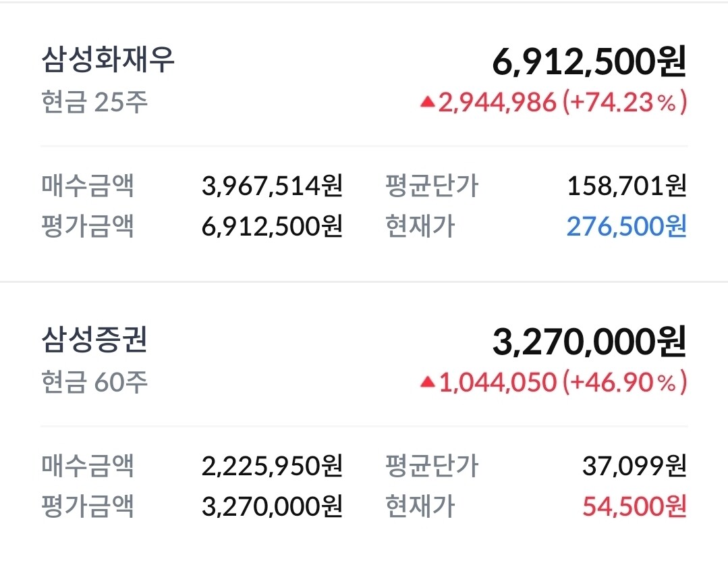Click the 37,099원 average unit price
Image resolution: width=728 pixels, height=561 pixels.
pyautogui.click(x=634, y=464)
